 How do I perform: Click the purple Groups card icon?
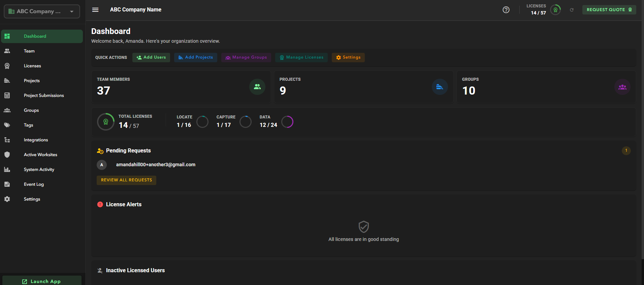point(622,87)
